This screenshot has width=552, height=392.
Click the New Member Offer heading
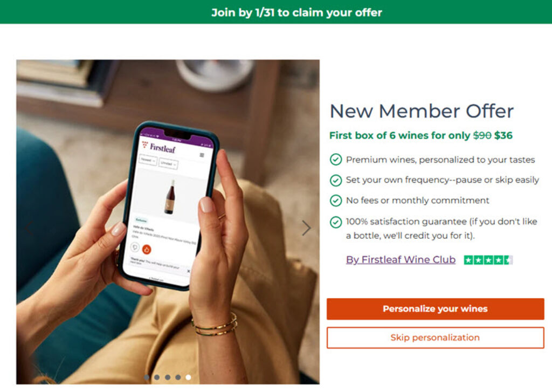pos(422,111)
